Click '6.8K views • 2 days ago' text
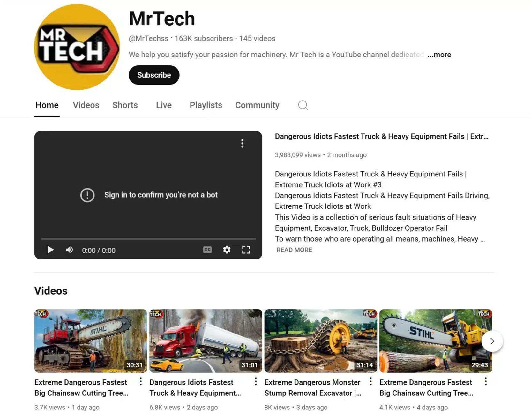The image size is (531, 420). pos(183,408)
